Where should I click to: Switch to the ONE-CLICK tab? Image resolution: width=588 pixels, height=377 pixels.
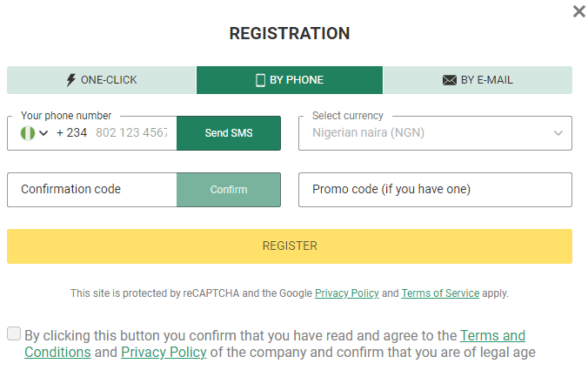click(x=102, y=80)
